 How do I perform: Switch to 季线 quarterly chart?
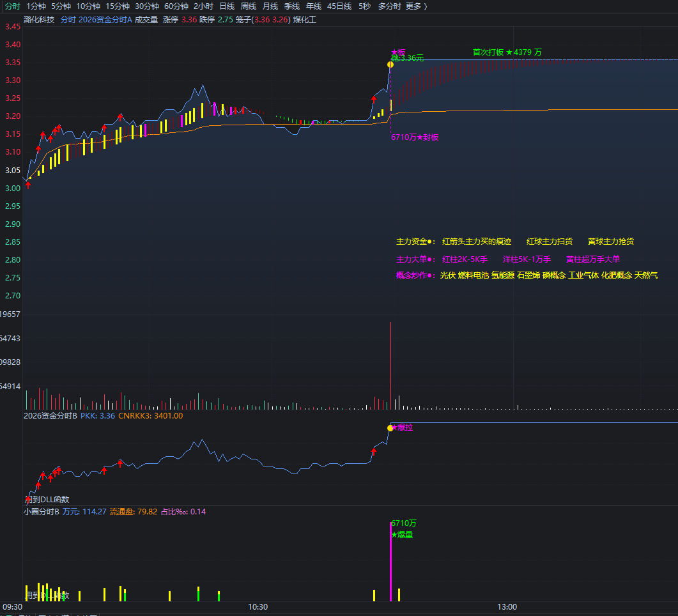[292, 6]
